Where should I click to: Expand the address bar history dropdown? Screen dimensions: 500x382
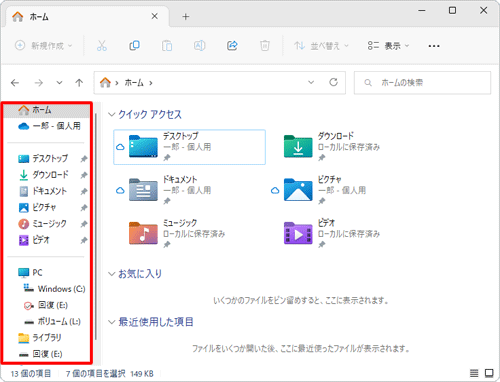[311, 82]
